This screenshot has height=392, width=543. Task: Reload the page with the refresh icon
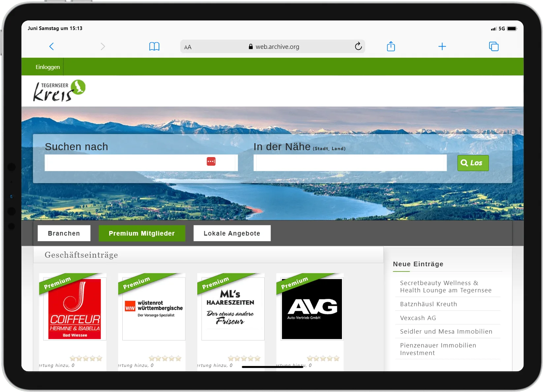[358, 46]
